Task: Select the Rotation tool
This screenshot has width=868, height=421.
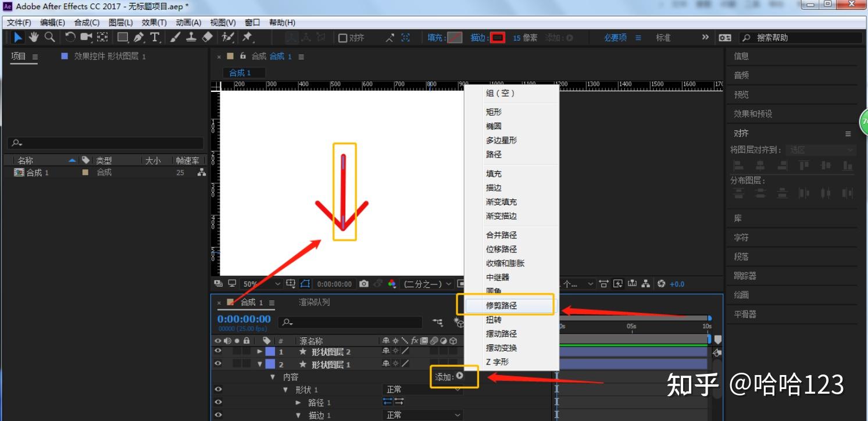Action: 70,37
